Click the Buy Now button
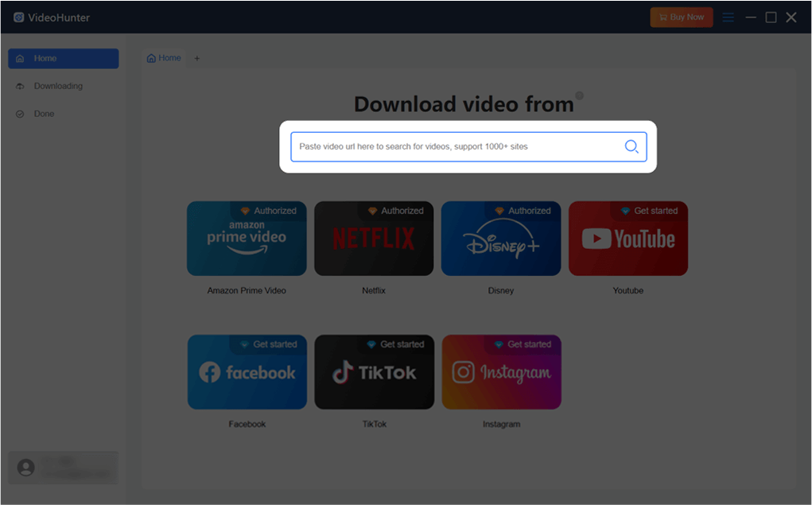 pyautogui.click(x=682, y=17)
